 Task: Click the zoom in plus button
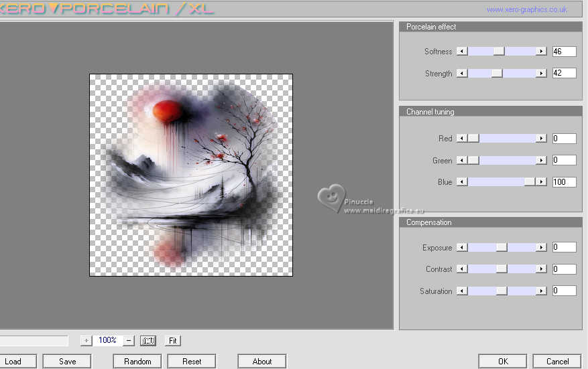click(86, 340)
